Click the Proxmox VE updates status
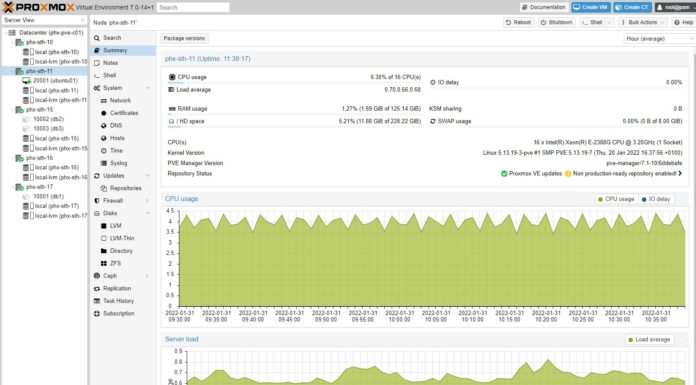This screenshot has width=696, height=385. pos(531,174)
